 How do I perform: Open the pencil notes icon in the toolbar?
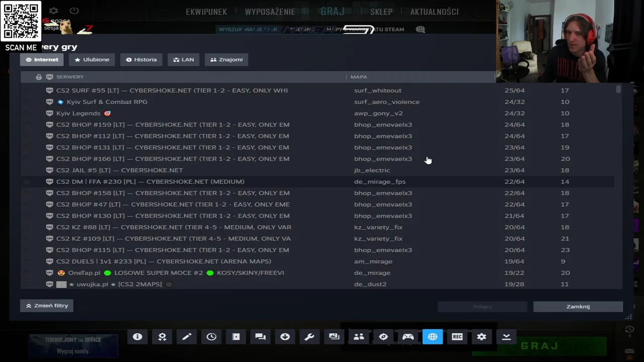point(187,337)
